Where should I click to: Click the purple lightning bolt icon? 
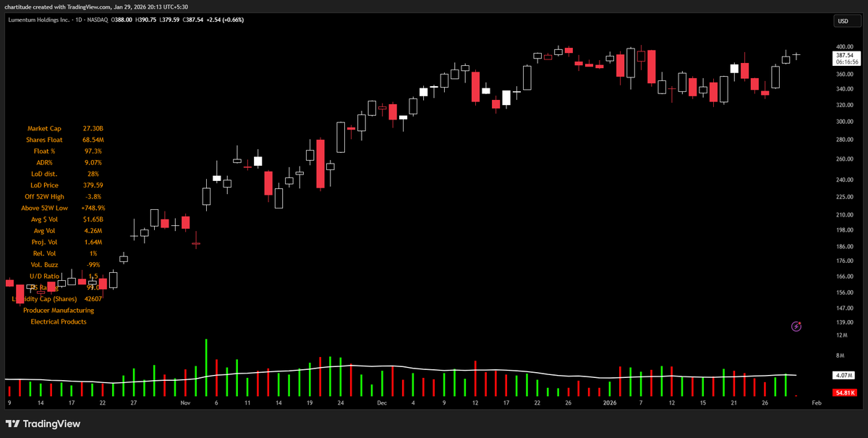click(796, 327)
